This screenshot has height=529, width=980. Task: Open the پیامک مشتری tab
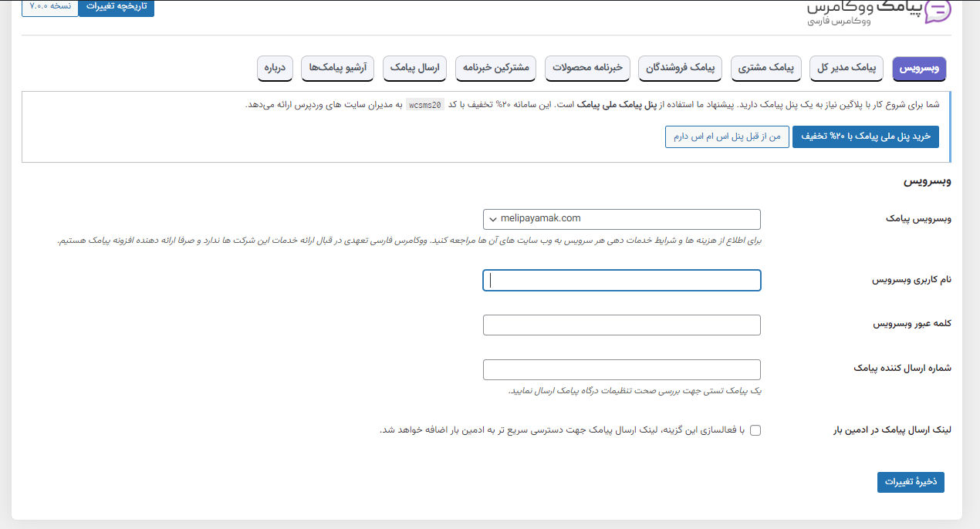coord(766,68)
